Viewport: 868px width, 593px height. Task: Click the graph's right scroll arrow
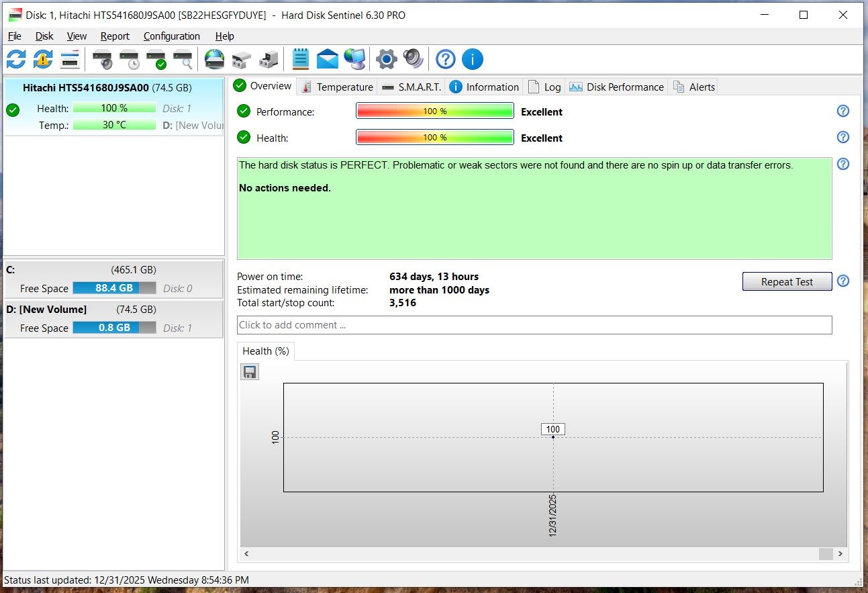tap(840, 553)
